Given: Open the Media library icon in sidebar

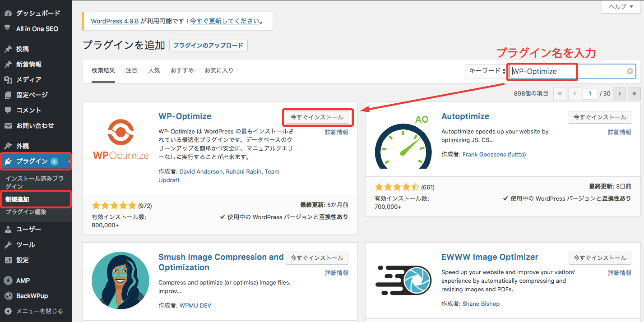Looking at the screenshot, I should (x=8, y=79).
